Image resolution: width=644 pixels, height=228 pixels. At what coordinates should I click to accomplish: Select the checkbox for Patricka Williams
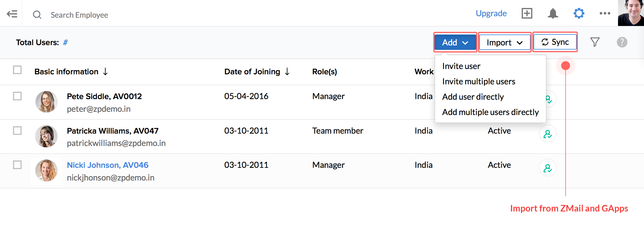(17, 130)
